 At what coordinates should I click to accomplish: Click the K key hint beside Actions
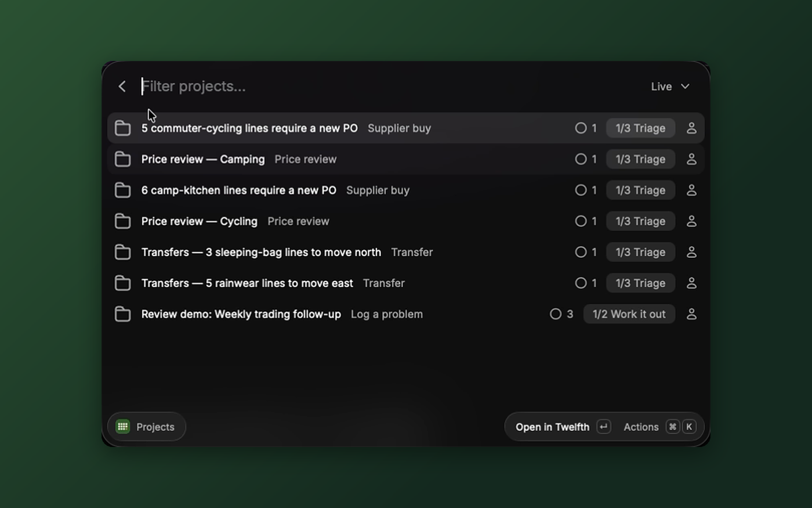pos(689,427)
